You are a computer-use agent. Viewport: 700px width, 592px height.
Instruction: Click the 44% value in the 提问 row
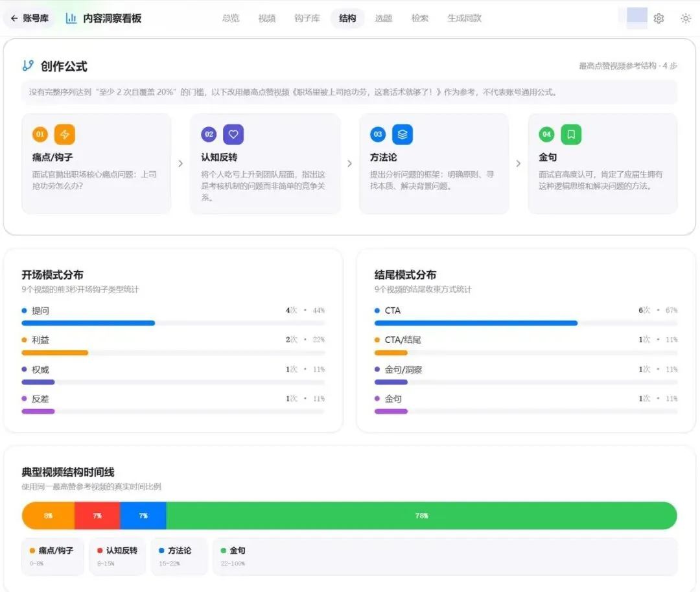click(319, 311)
